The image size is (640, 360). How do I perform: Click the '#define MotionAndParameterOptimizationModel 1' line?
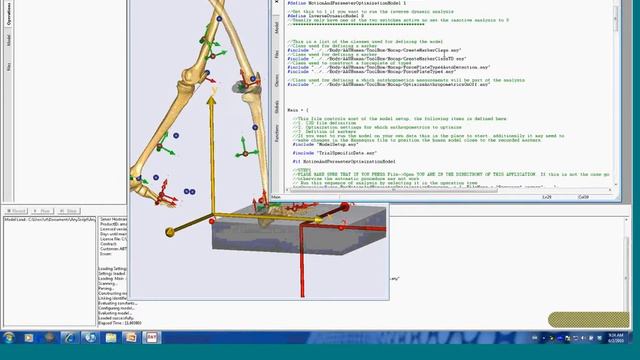coord(347,3)
